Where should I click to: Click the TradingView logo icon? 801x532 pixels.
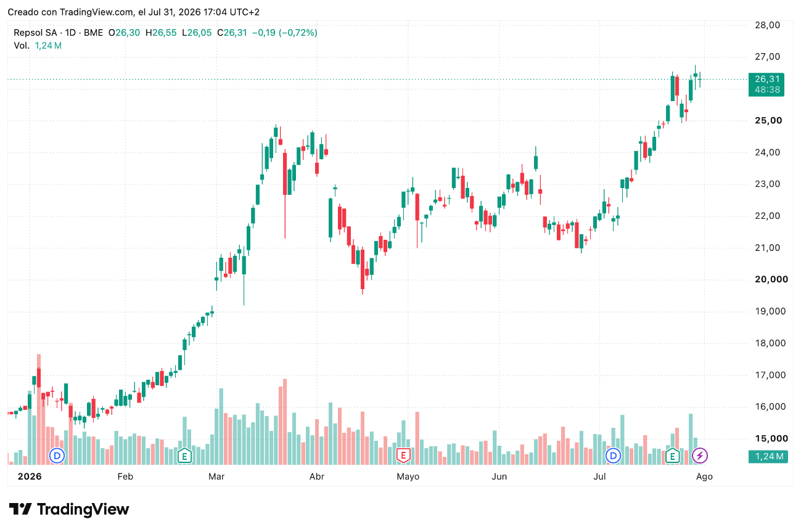(x=21, y=509)
